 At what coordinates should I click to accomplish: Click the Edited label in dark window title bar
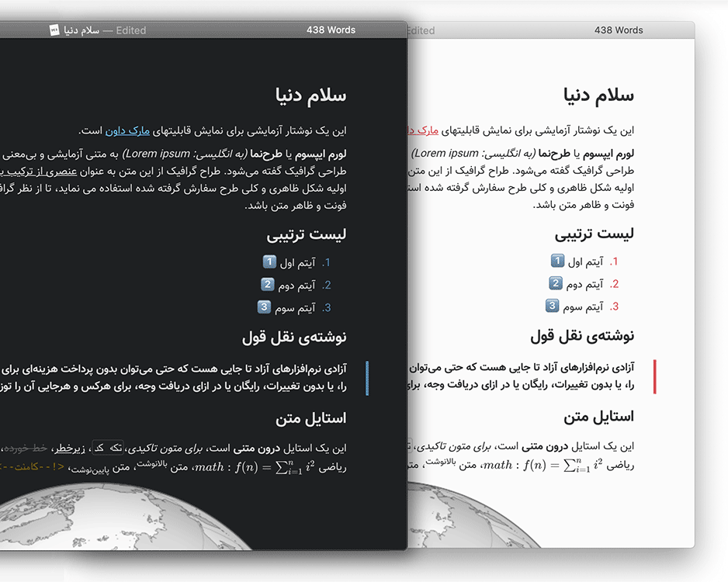(x=131, y=30)
